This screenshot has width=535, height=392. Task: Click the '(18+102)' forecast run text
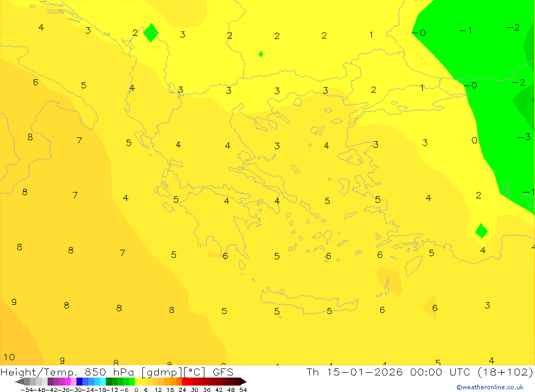point(506,372)
